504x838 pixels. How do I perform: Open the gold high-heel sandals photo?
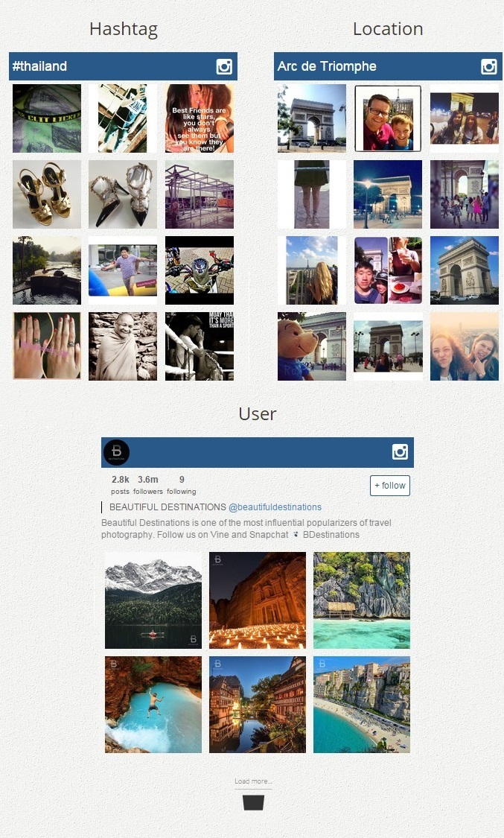47,194
